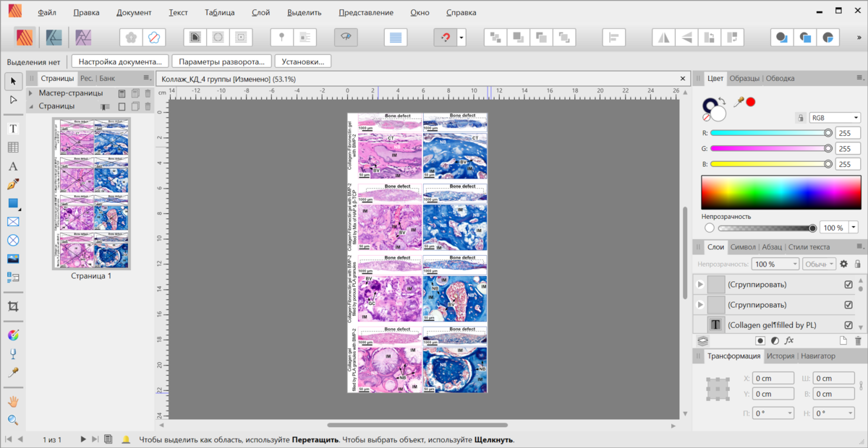Select the Fill gradient tool
This screenshot has height=448, width=868.
13,335
